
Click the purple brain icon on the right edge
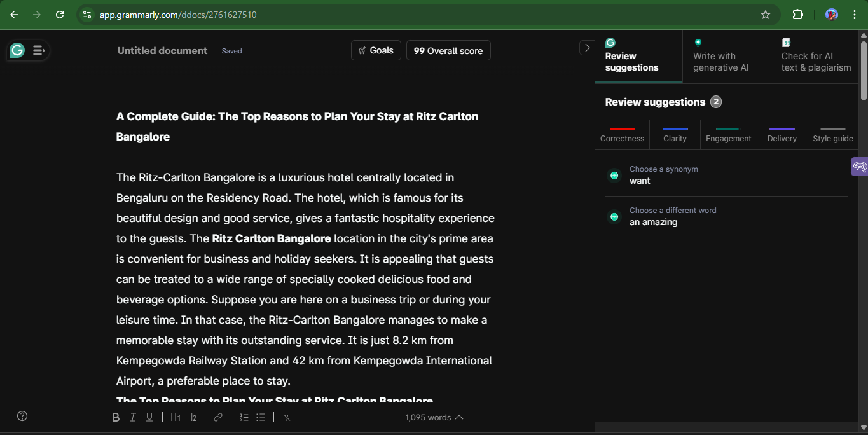coord(860,167)
